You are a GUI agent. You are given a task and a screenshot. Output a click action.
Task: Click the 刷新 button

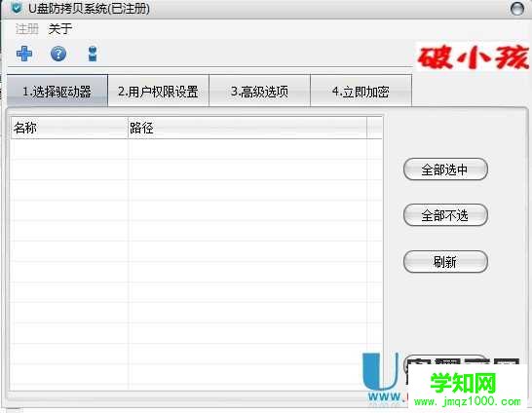coord(445,261)
